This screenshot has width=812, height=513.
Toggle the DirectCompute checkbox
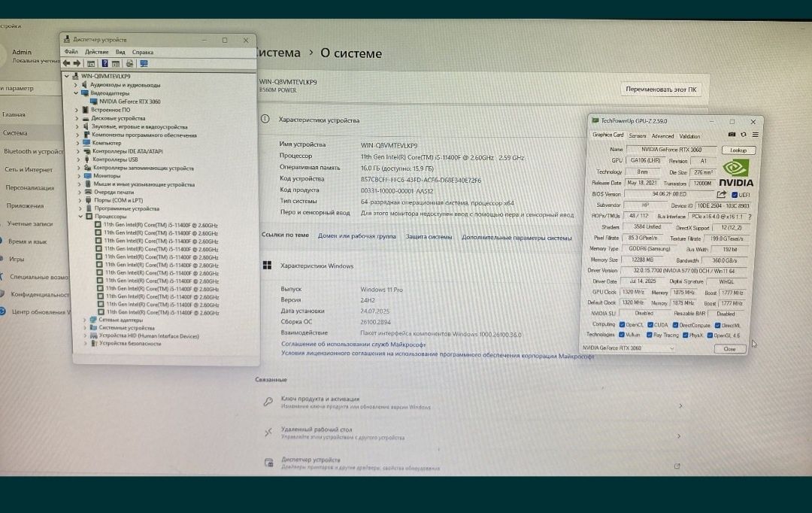(675, 325)
